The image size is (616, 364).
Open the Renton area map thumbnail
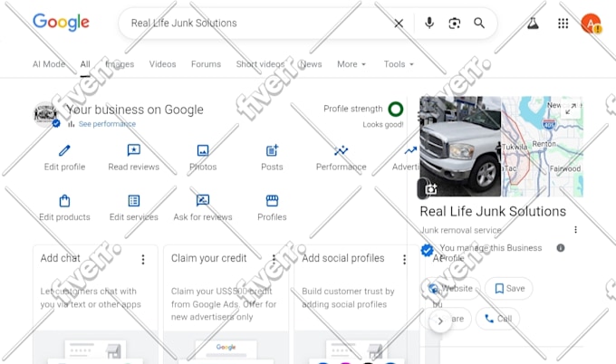(x=543, y=147)
